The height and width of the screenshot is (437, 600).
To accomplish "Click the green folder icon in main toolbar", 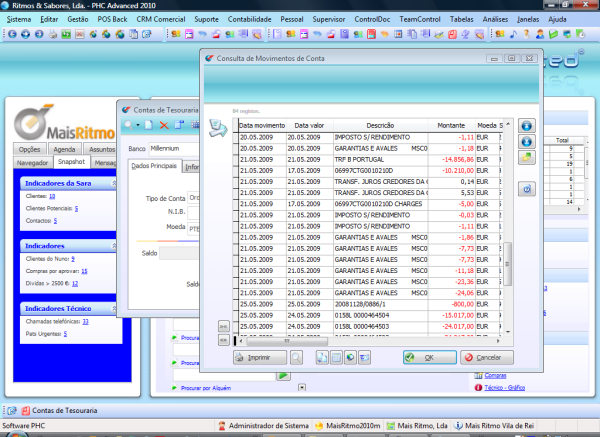I will (x=553, y=34).
